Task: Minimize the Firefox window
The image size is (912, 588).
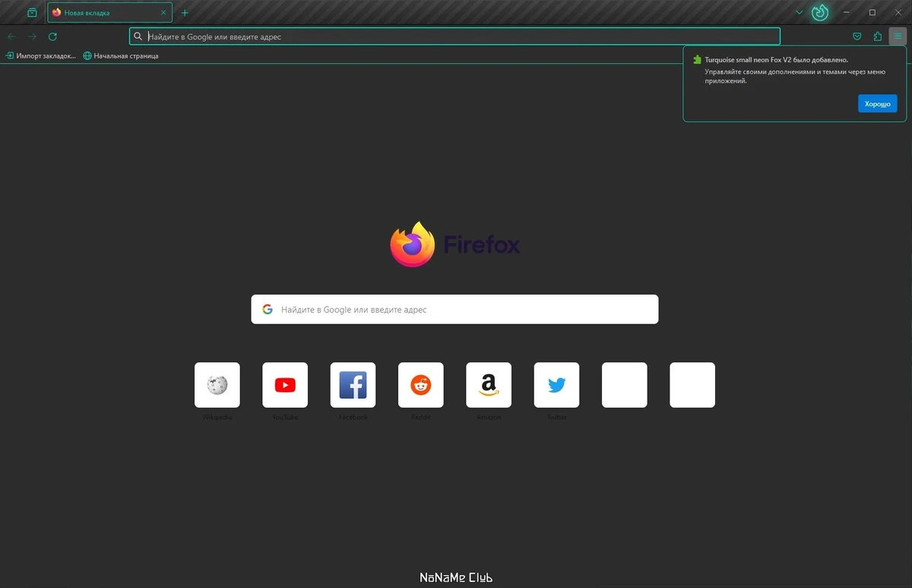Action: tap(847, 12)
